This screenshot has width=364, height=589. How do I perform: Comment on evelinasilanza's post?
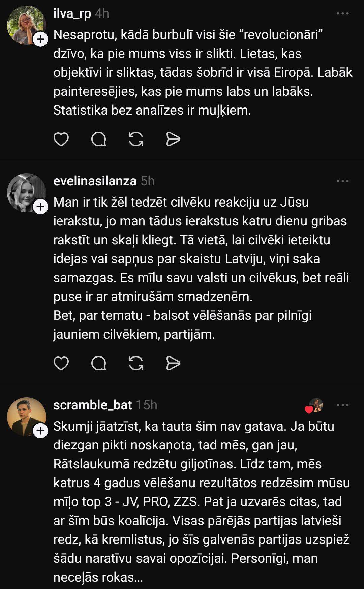tap(99, 363)
